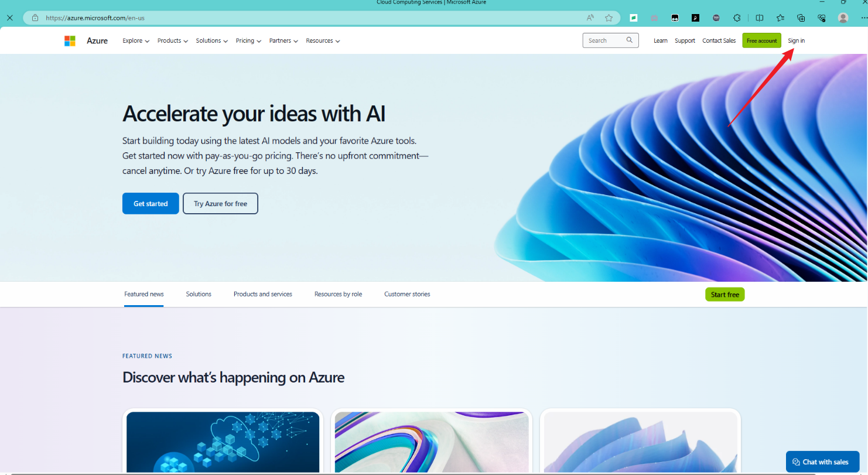Click the blue Get started button
Screen dimensions: 868x475
(151, 204)
